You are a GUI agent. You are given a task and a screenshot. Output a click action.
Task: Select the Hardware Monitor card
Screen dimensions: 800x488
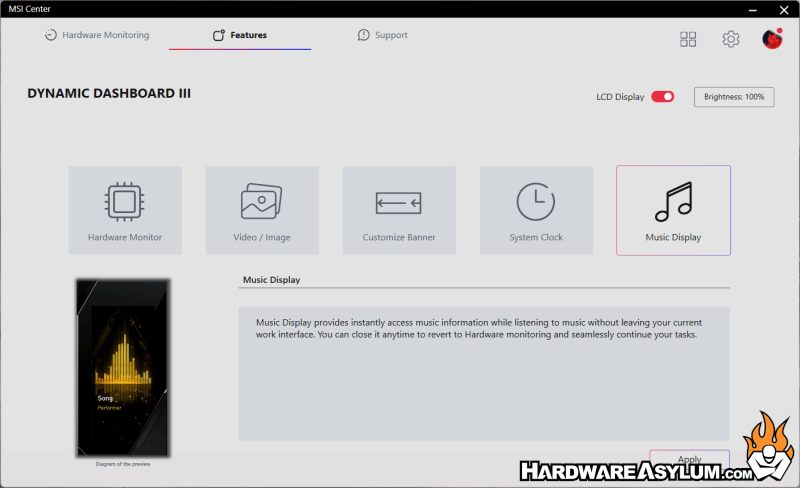[125, 210]
